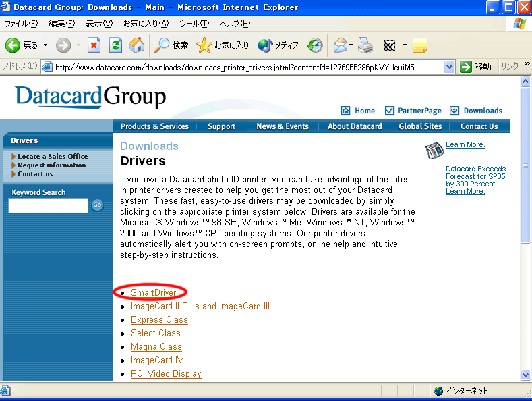Open the Back button history dropdown arrow
This screenshot has width=532, height=401.
(x=45, y=45)
